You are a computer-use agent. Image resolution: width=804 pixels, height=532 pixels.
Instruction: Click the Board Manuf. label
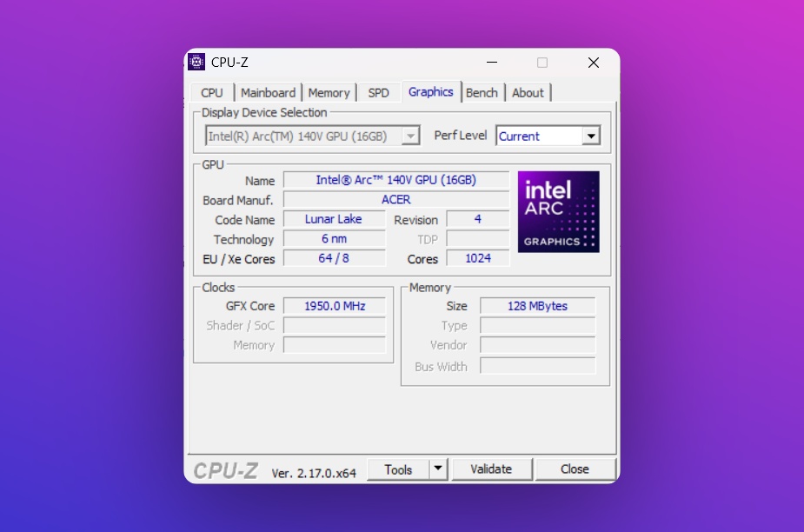(238, 200)
